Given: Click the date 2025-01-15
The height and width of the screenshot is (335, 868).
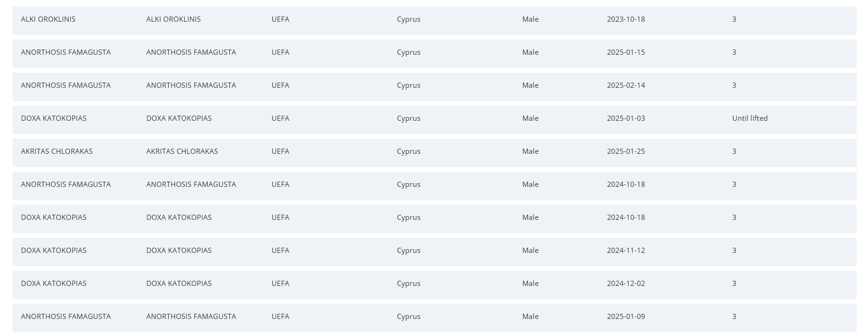Looking at the screenshot, I should [626, 52].
